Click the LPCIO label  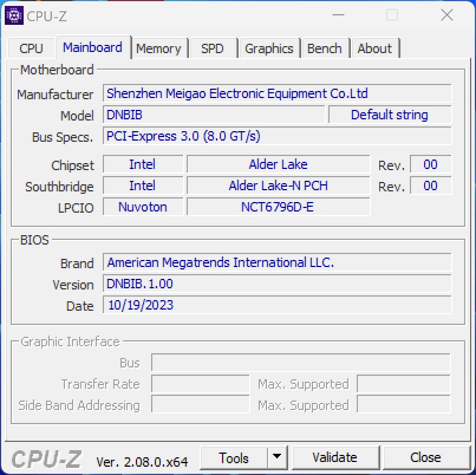[x=76, y=208]
